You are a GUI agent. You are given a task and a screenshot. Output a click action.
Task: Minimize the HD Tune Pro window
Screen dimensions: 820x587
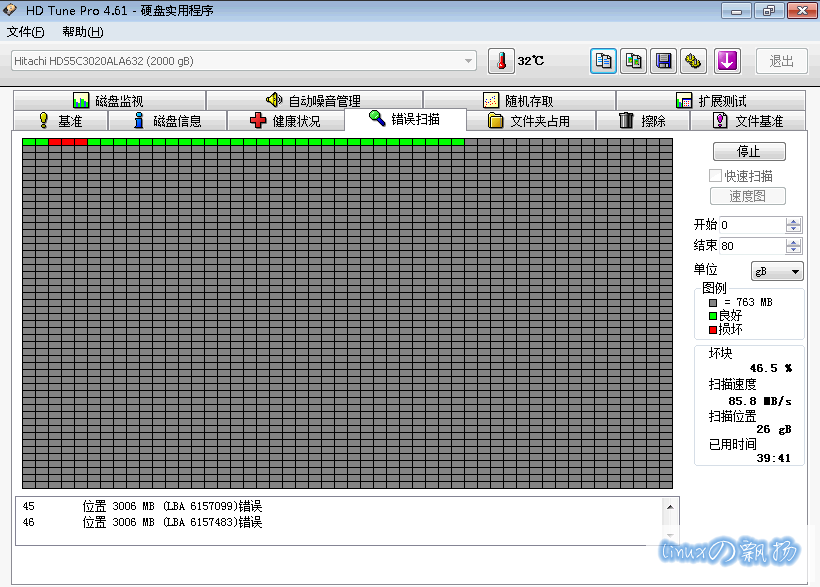point(736,10)
